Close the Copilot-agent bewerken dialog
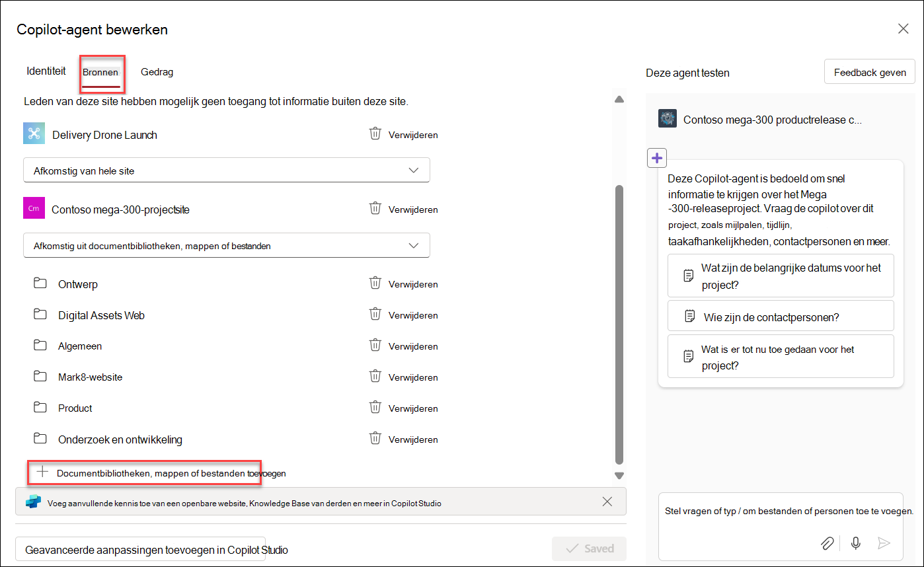The image size is (924, 567). click(x=903, y=28)
